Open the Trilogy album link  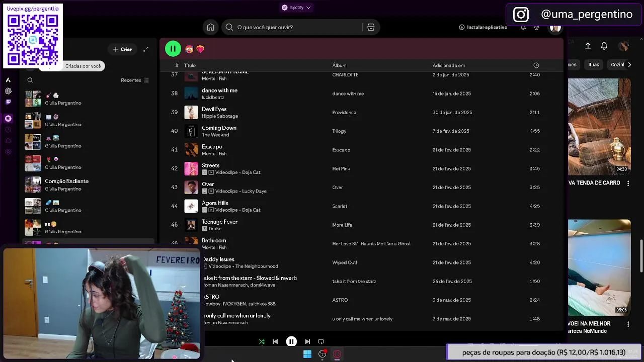point(339,131)
